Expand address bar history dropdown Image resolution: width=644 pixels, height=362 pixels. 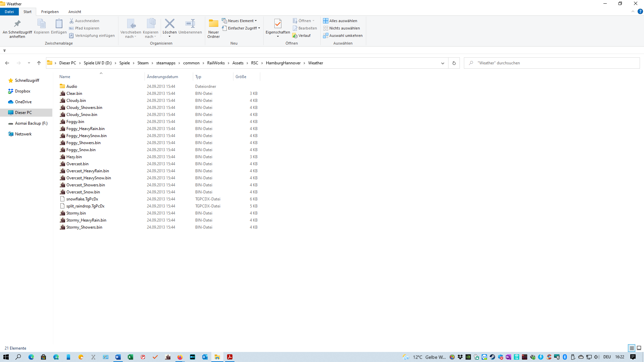click(x=442, y=63)
